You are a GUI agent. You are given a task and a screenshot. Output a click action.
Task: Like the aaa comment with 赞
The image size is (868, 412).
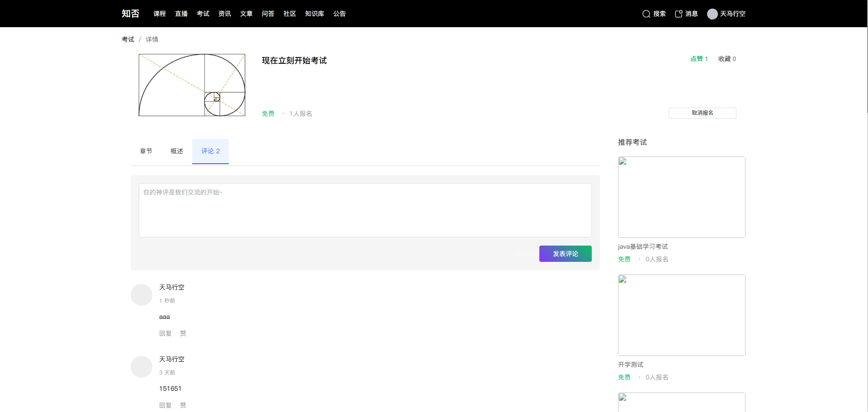click(183, 333)
